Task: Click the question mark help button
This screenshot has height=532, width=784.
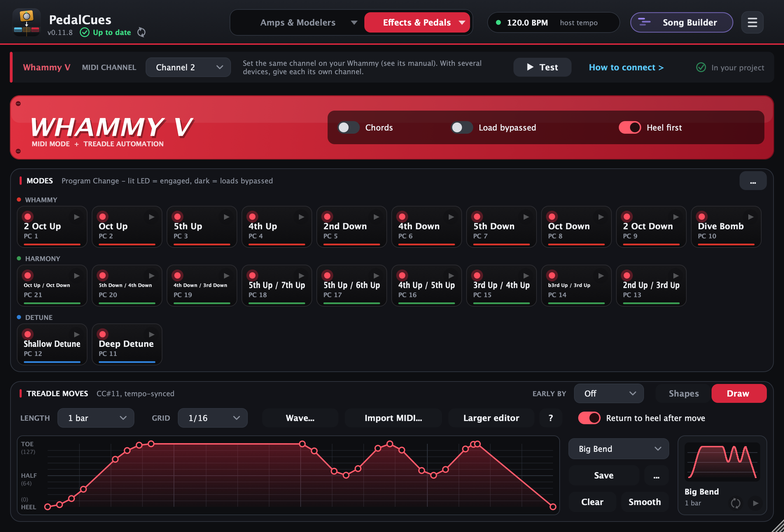Action: tap(551, 418)
